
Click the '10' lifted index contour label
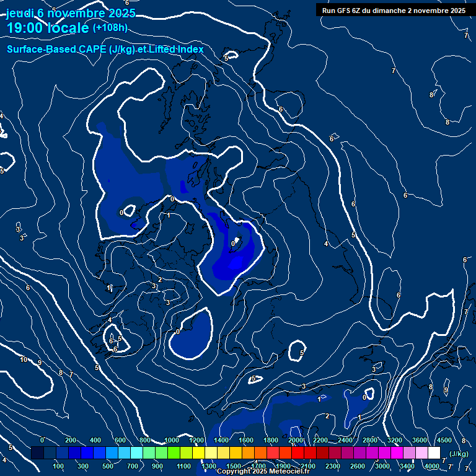(24, 359)
